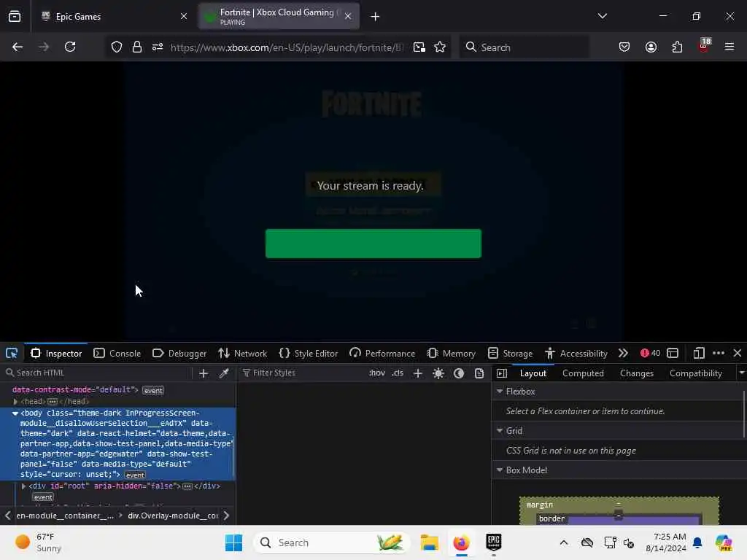This screenshot has width=747, height=560.
Task: Open the Firefox application menu
Action: 729,47
